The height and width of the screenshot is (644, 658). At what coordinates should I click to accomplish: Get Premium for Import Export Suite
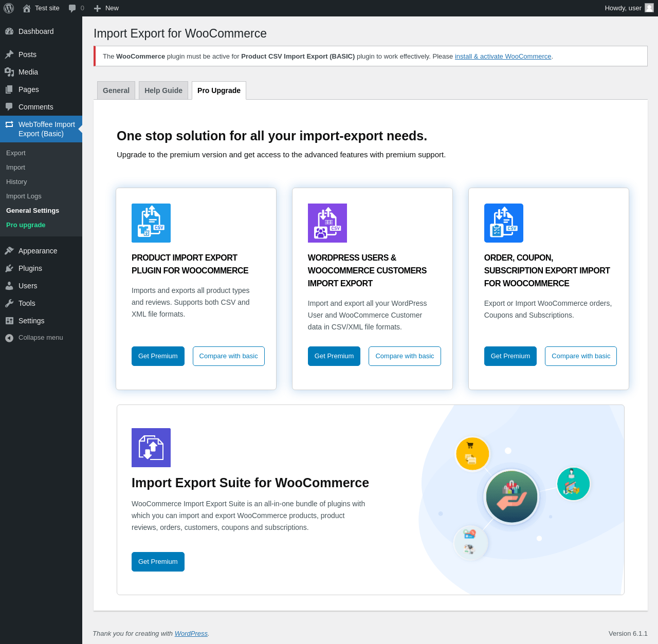[x=158, y=562]
